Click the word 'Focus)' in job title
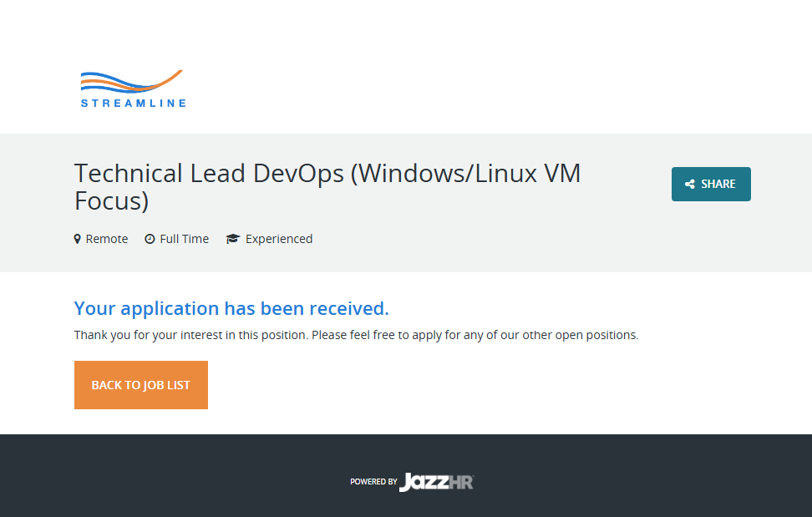 pyautogui.click(x=111, y=201)
